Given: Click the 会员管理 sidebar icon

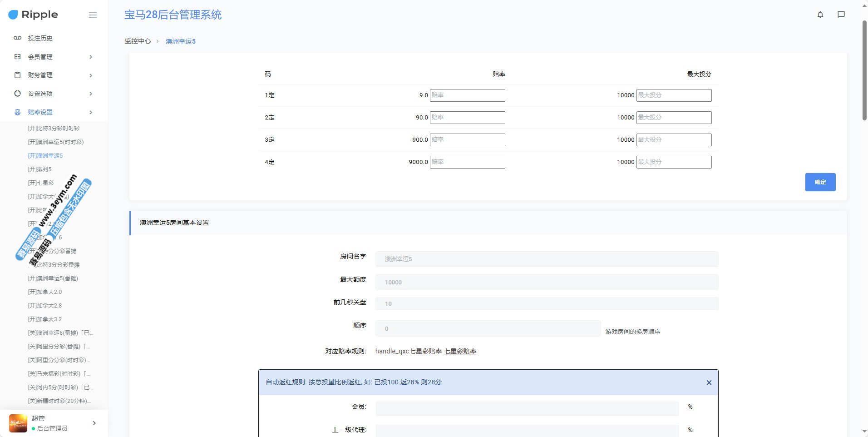Looking at the screenshot, I should pos(17,57).
